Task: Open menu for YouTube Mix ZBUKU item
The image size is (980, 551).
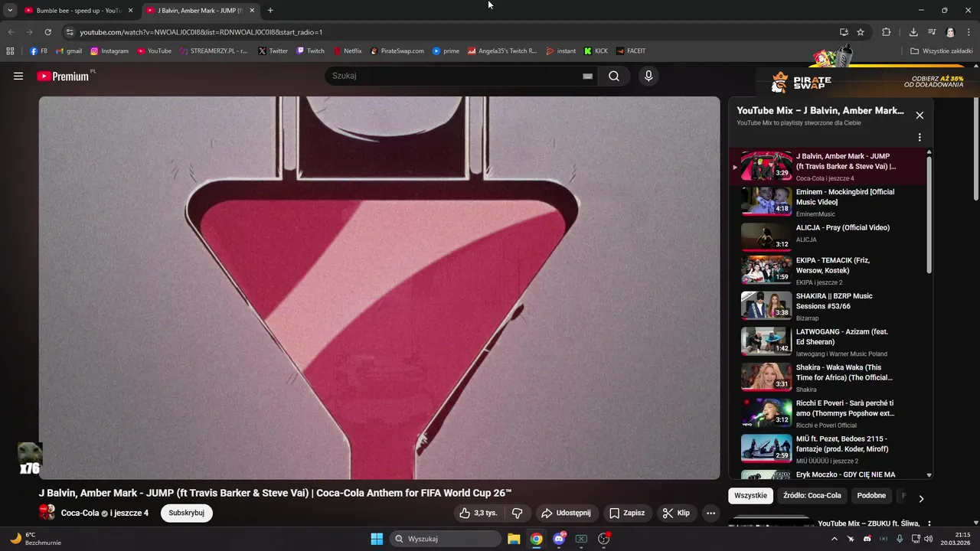Action: tap(929, 524)
